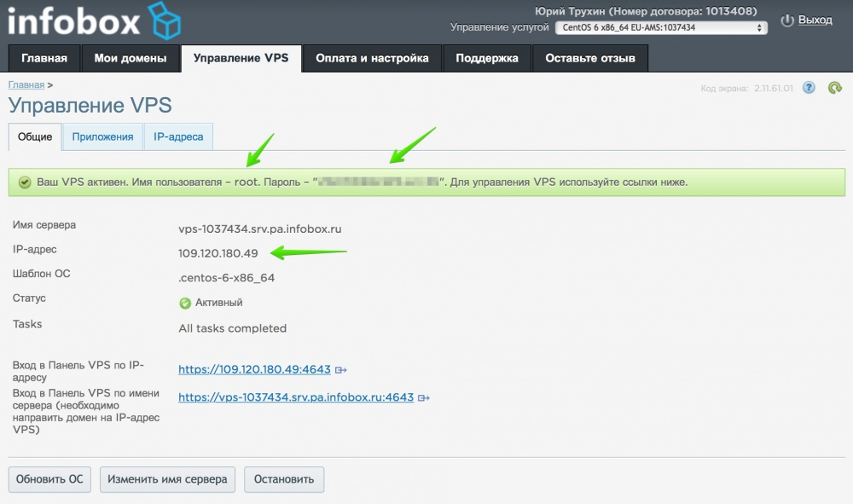Click the Активный status text
This screenshot has height=504, width=853.
(x=218, y=302)
